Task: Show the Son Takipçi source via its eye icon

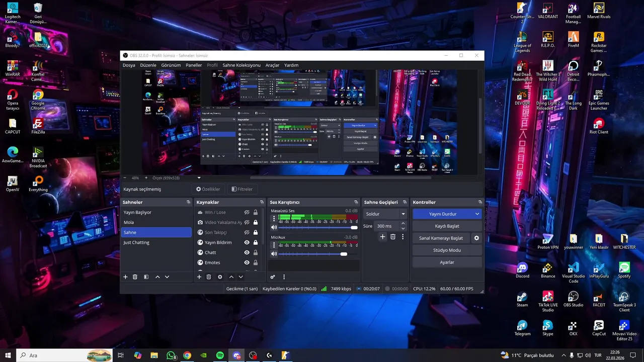Action: 247,232
